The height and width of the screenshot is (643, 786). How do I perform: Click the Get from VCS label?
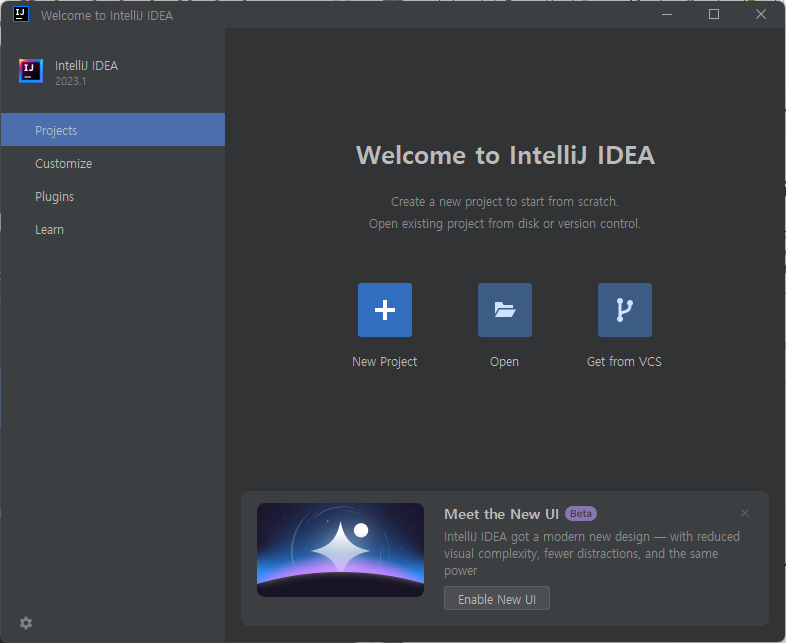click(624, 362)
